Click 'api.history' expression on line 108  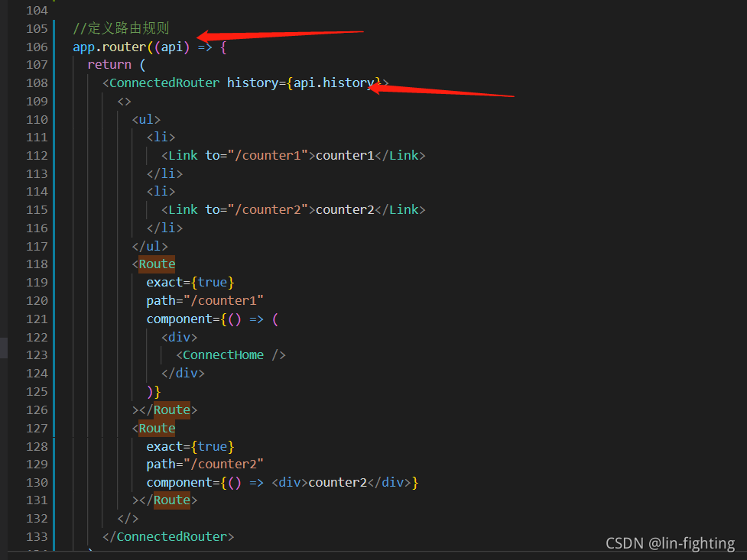point(333,83)
